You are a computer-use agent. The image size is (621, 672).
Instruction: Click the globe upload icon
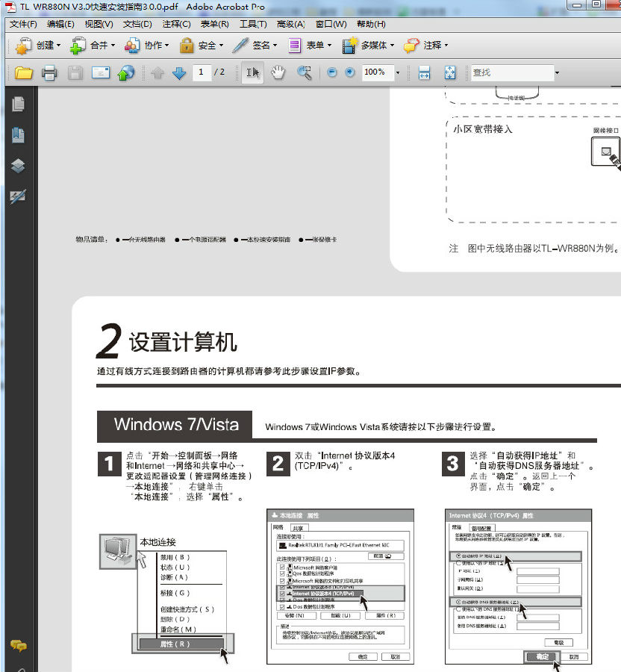point(126,72)
